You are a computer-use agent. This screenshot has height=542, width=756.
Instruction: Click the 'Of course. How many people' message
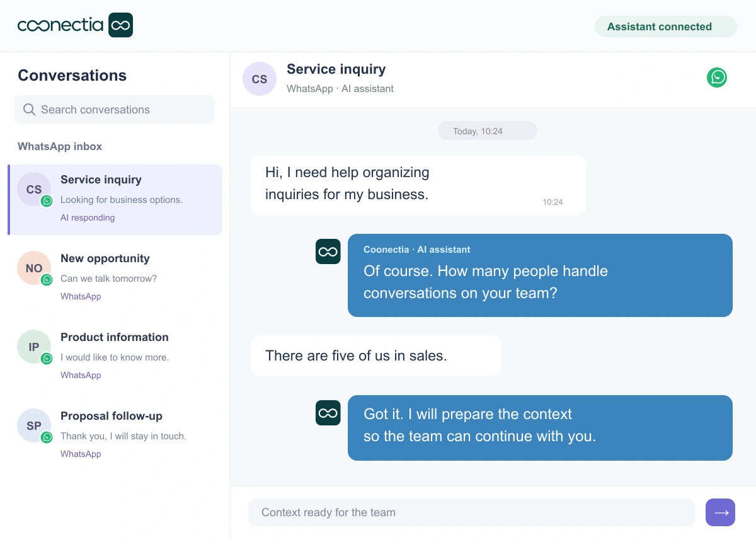coord(540,275)
